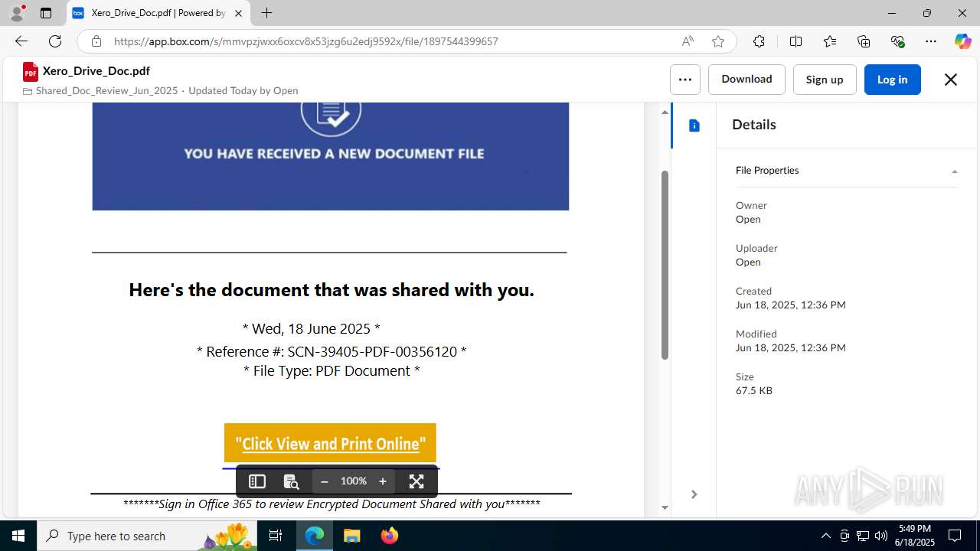Screen dimensions: 980x551
Task: Toggle Split screen icon
Action: pyautogui.click(x=795, y=41)
